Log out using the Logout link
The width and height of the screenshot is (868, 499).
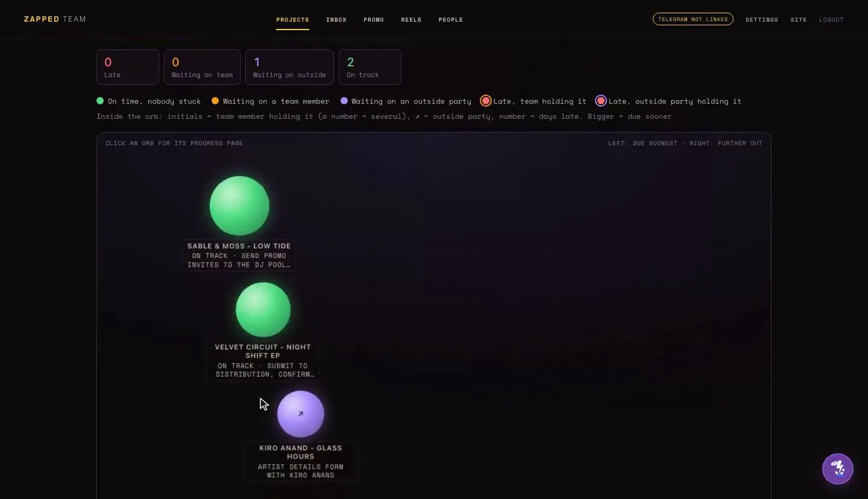pyautogui.click(x=831, y=20)
